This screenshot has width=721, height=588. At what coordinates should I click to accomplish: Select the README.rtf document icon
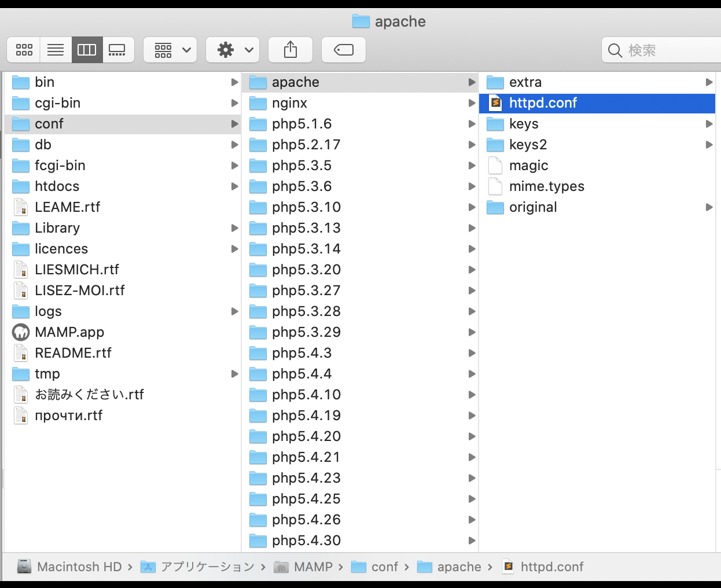click(21, 353)
